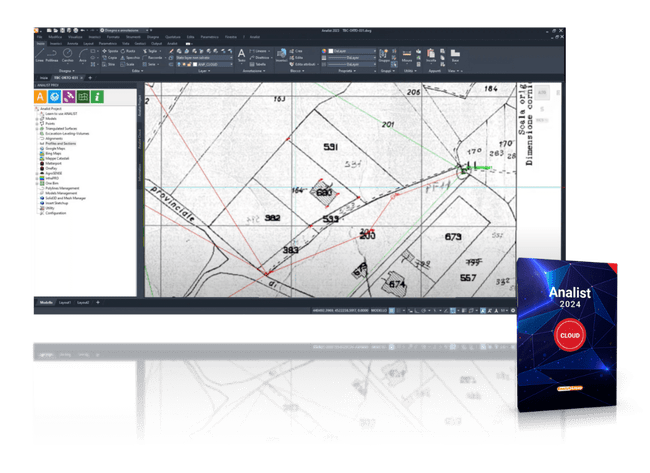Activate the Stira stretch command
The image size is (650, 473).
coord(109,64)
